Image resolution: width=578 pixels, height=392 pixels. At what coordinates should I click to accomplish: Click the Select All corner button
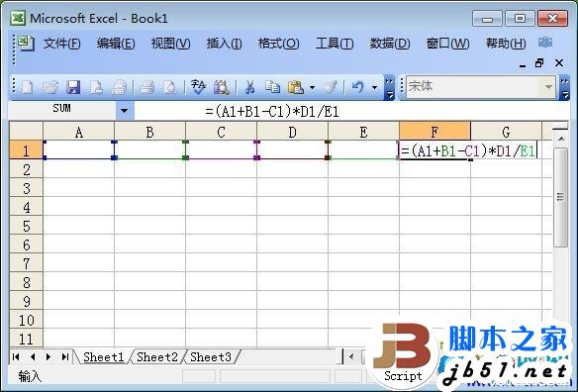tap(26, 132)
